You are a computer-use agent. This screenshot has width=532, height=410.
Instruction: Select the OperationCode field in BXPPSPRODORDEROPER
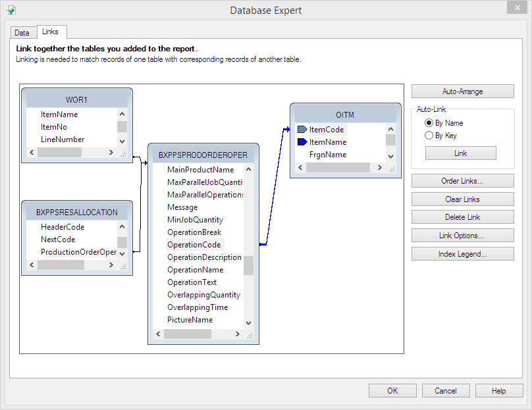(194, 245)
